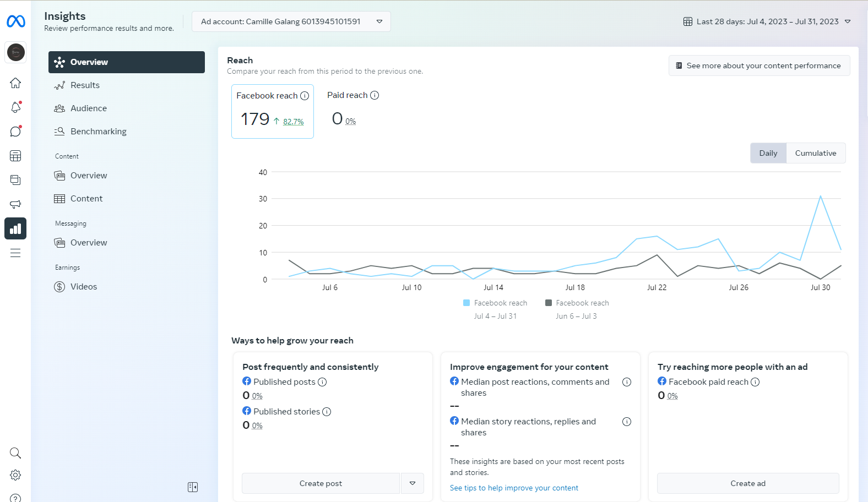Open the Help question mark icon
The image size is (868, 502).
click(x=15, y=498)
